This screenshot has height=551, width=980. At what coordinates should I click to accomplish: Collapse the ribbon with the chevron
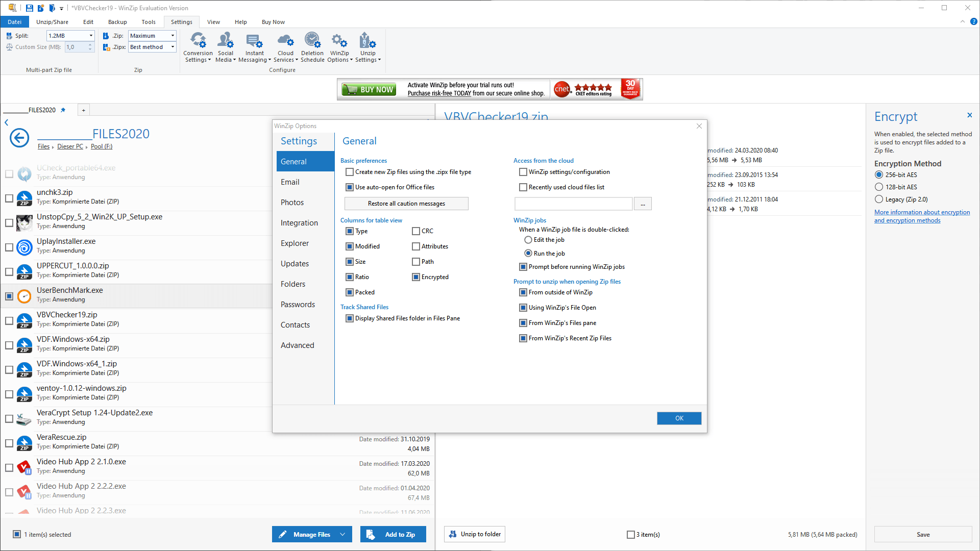(963, 21)
